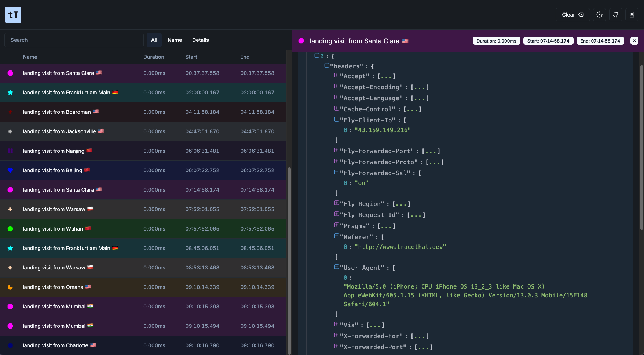Viewport: 644px width, 355px height.
Task: Collapse the "Fly-Client-Ip" node
Action: click(x=337, y=119)
